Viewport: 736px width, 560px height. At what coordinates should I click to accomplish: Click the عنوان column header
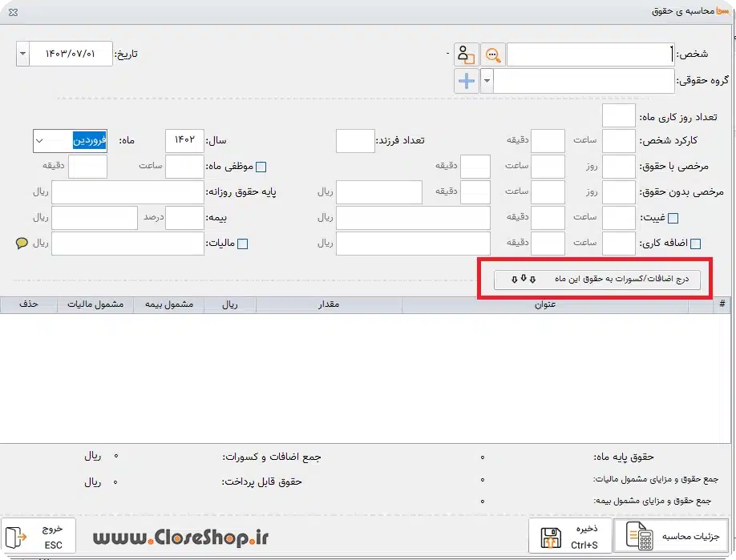[x=545, y=305]
